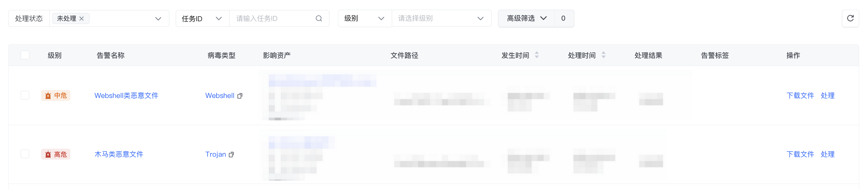Open the 级别 filter type dropdown

[365, 19]
